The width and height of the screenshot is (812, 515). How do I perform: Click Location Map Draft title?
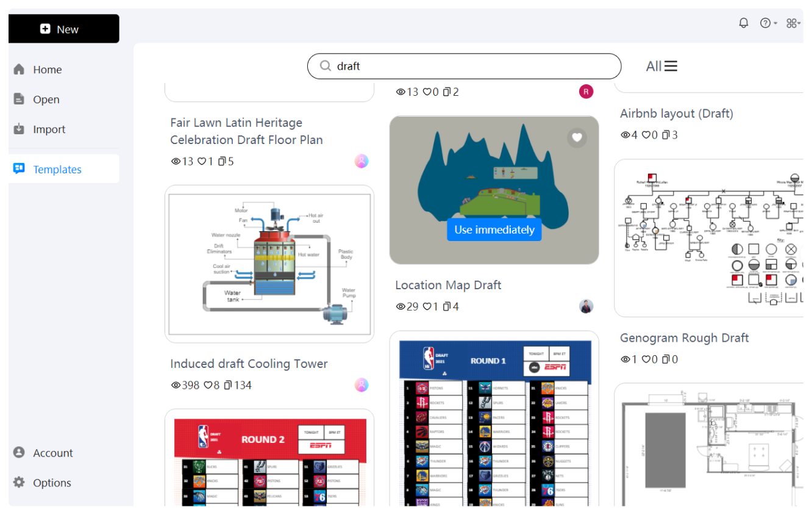point(448,285)
